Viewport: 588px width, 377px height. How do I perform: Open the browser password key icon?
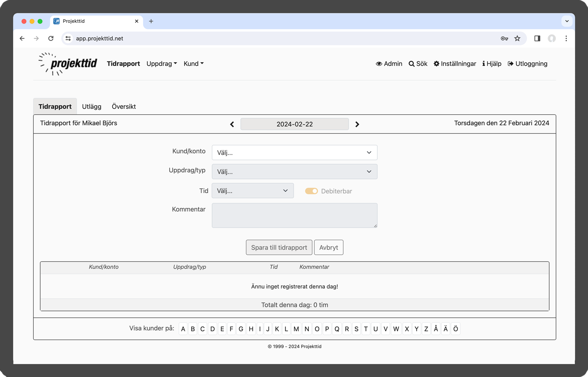[x=504, y=39]
